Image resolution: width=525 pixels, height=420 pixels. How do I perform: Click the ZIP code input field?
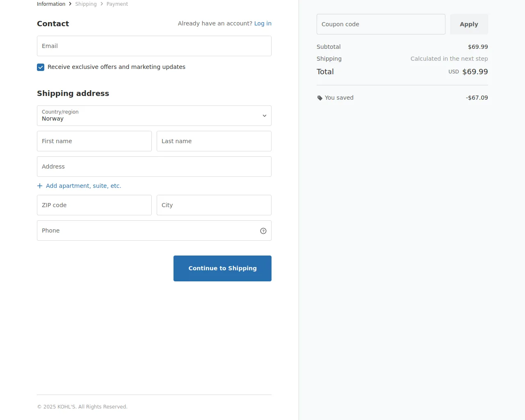tap(94, 205)
